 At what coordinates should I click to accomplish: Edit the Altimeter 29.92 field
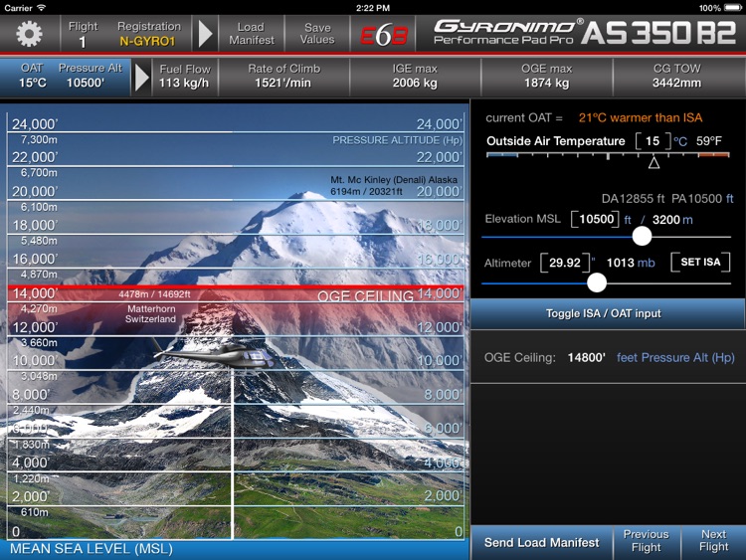pyautogui.click(x=565, y=263)
